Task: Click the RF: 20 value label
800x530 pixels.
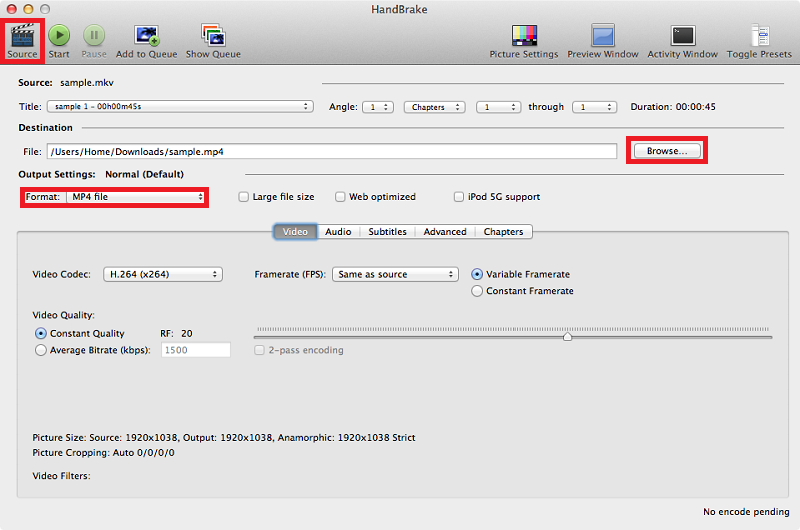Action: (176, 334)
